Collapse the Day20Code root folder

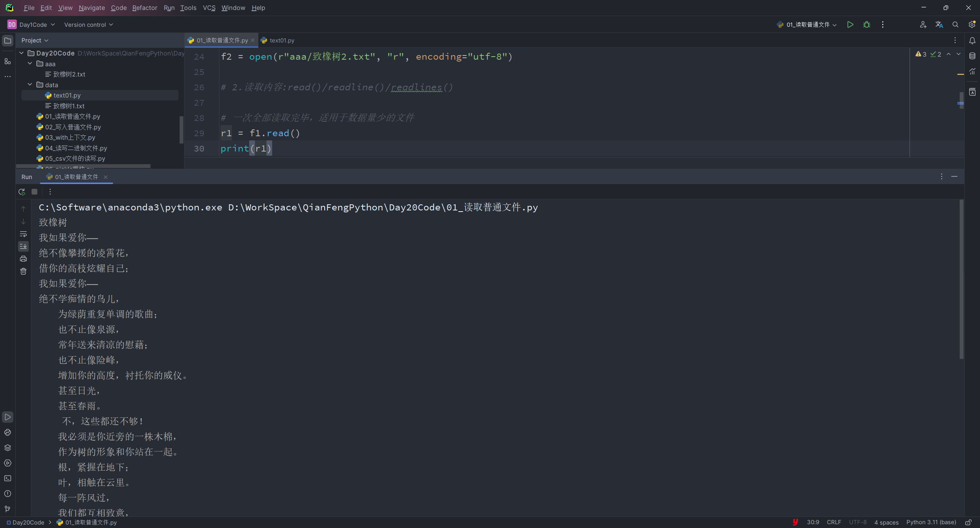point(22,53)
